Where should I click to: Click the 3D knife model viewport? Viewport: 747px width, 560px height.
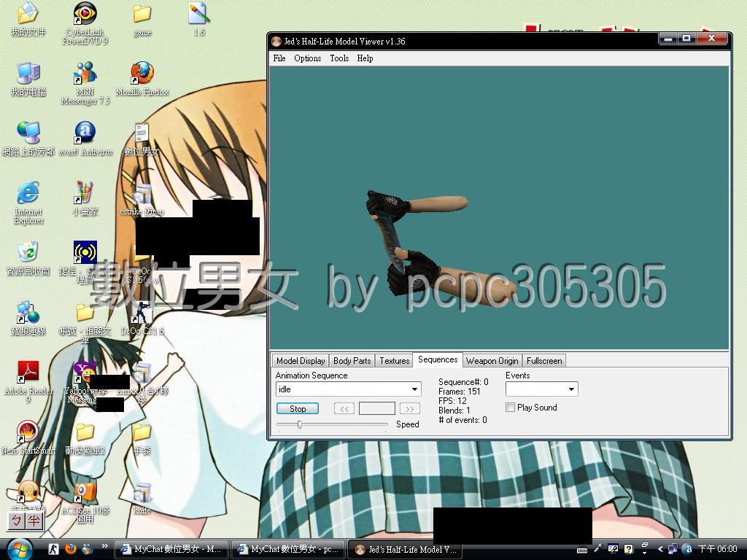click(499, 208)
